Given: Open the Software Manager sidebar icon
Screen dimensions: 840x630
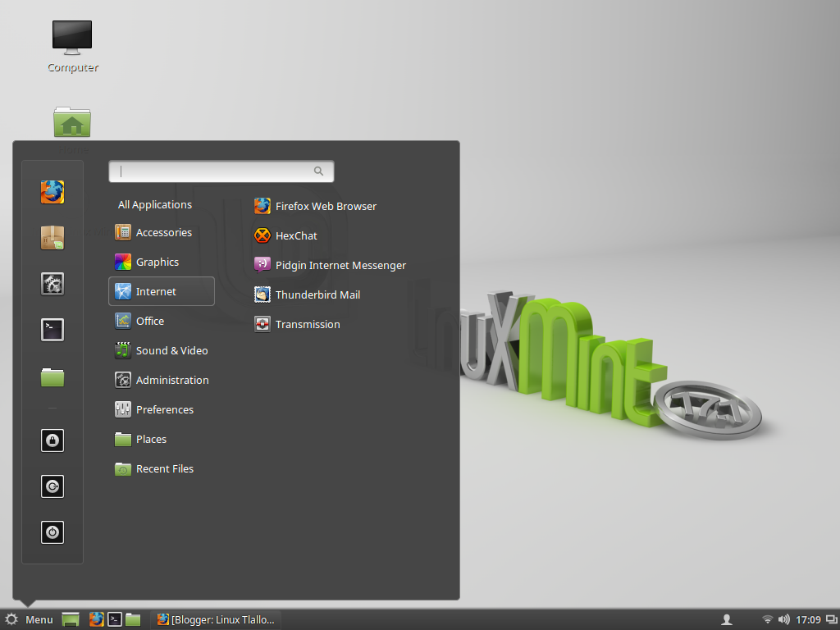Looking at the screenshot, I should [x=52, y=237].
